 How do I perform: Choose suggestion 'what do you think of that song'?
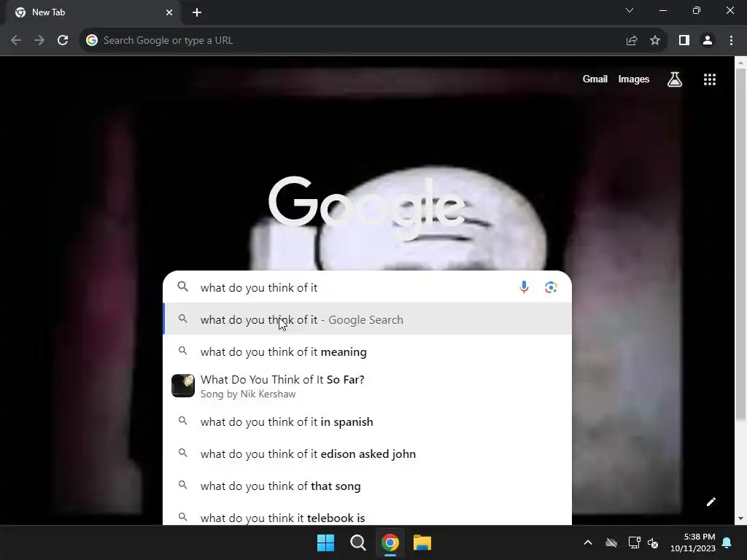coord(368,486)
